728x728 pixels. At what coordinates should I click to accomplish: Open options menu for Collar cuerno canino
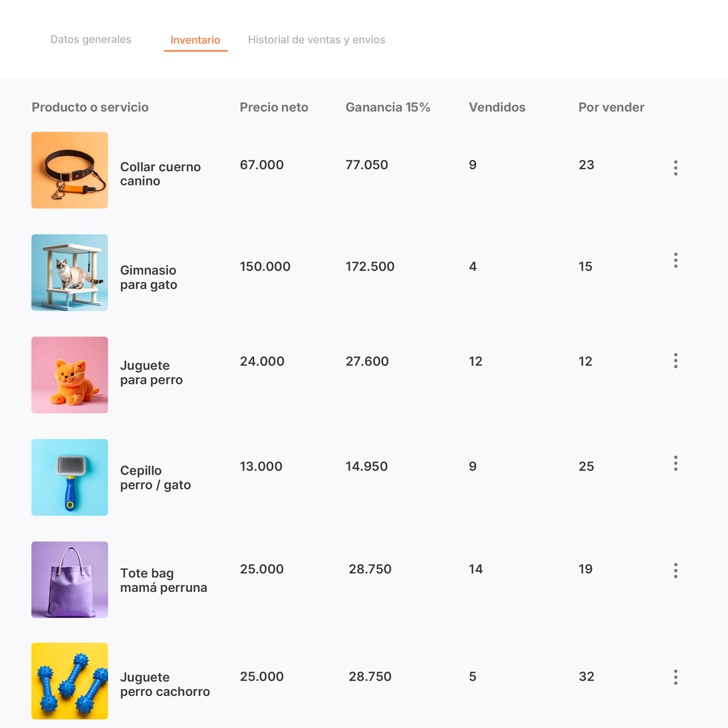pos(675,168)
